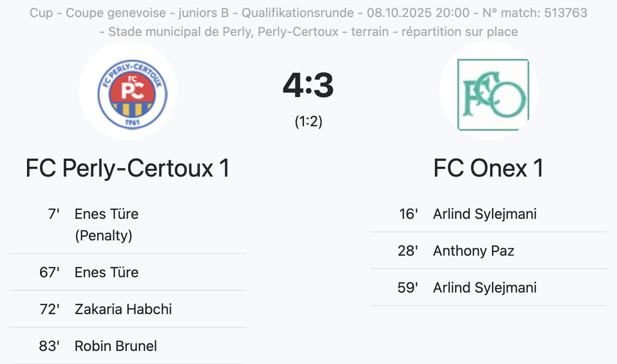This screenshot has width=617, height=364.
Task: Select Arlind Sylejmani's 59' goal
Action: (485, 288)
